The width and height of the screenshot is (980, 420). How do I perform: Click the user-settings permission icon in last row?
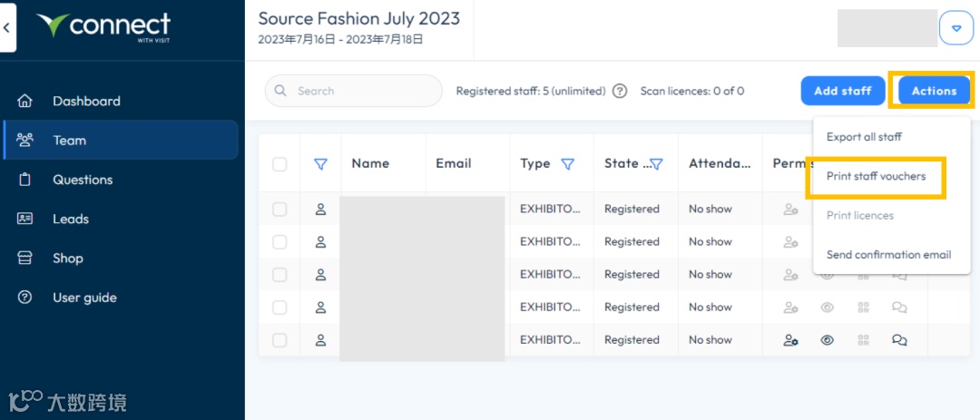coord(790,340)
